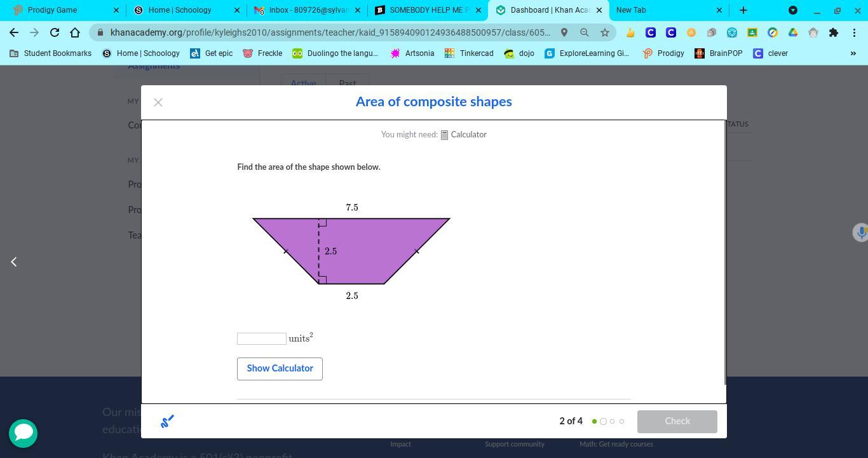
Task: Bookmark this page with the star
Action: coord(605,32)
